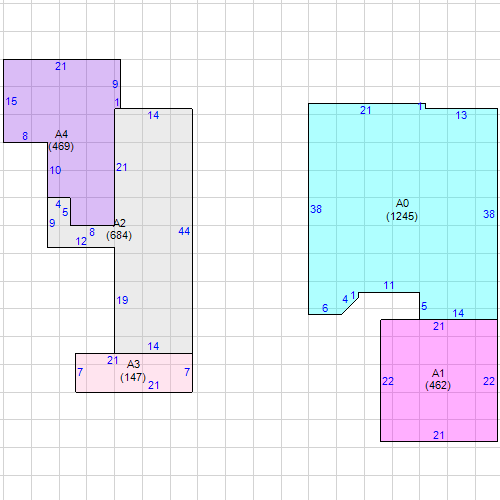Select the A1 (462) area label

click(x=438, y=379)
